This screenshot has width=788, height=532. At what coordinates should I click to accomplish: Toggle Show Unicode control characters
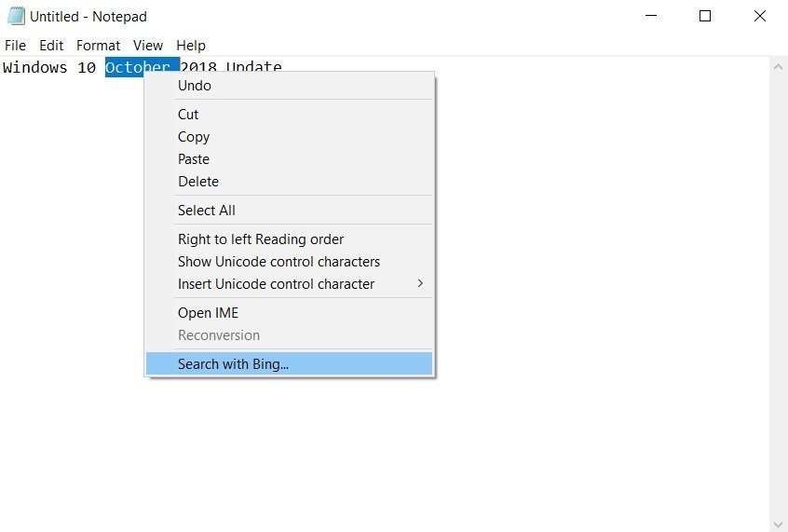[279, 262]
